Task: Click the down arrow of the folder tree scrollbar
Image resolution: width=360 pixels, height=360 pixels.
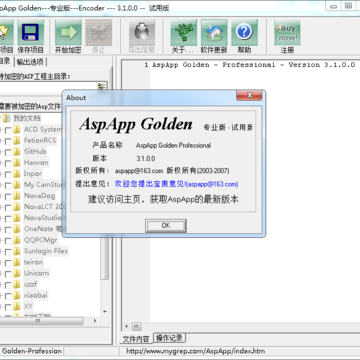Action: [105, 312]
